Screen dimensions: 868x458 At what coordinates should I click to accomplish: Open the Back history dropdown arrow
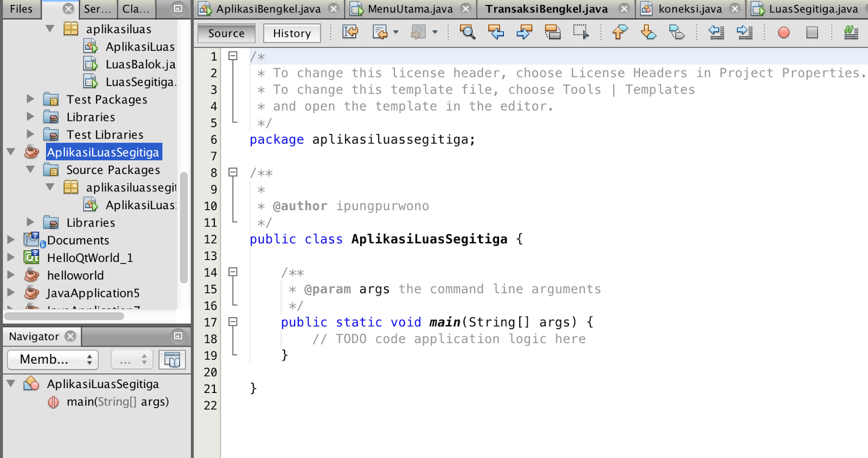(396, 33)
